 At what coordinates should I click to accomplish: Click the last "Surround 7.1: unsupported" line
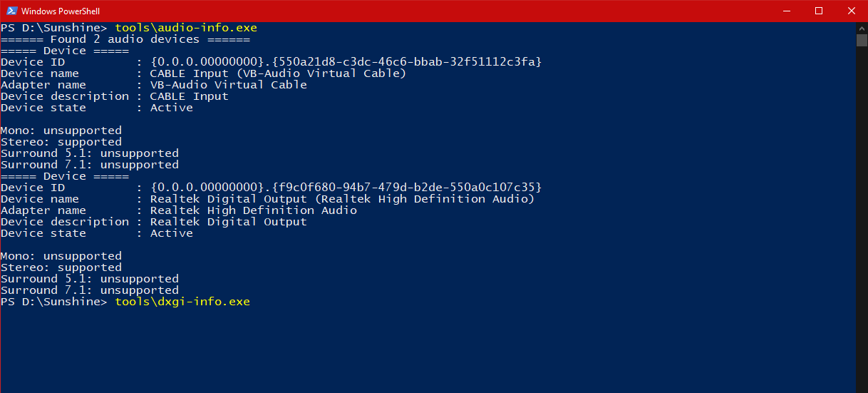[89, 290]
